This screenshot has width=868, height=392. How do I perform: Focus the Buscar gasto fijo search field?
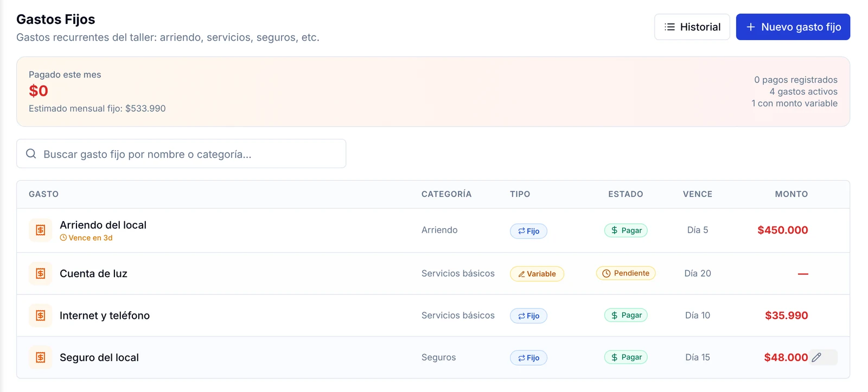[x=181, y=154]
